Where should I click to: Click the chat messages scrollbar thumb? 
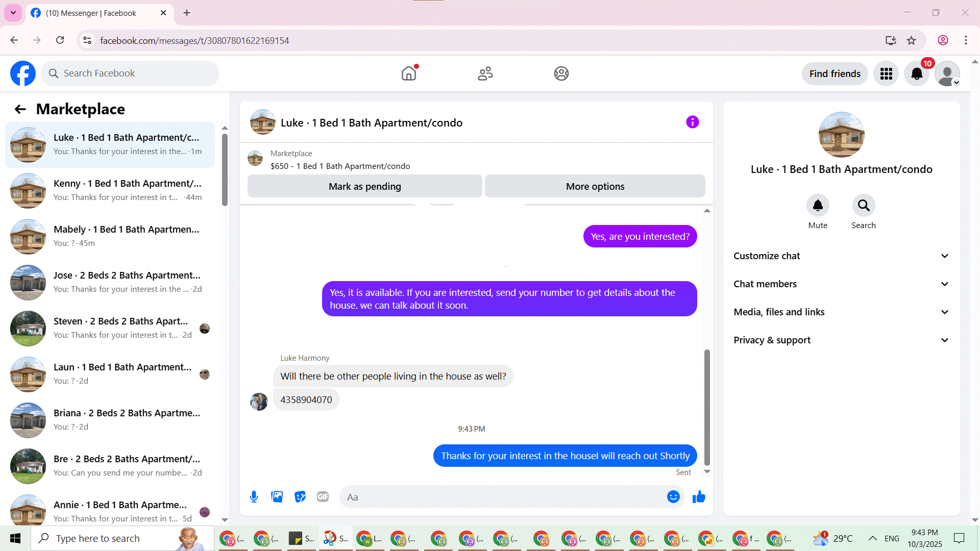point(707,407)
